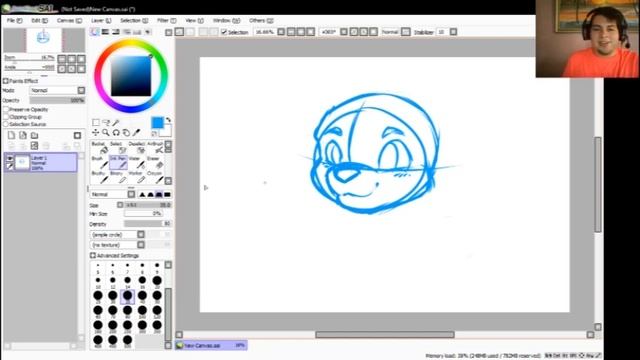Pick the hand pan tool
Viewport: 640px width, 360px height.
(126, 133)
